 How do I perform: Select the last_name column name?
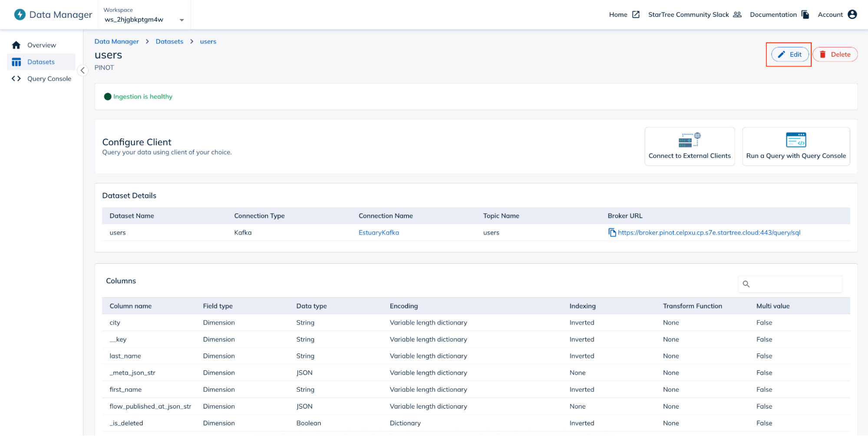point(125,356)
